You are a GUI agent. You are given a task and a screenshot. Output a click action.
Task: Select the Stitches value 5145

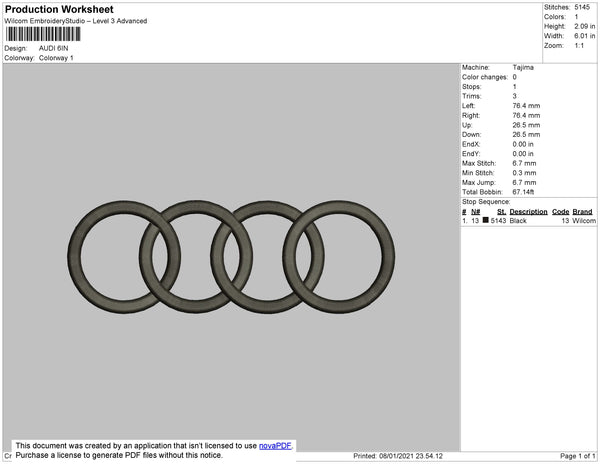click(x=582, y=7)
